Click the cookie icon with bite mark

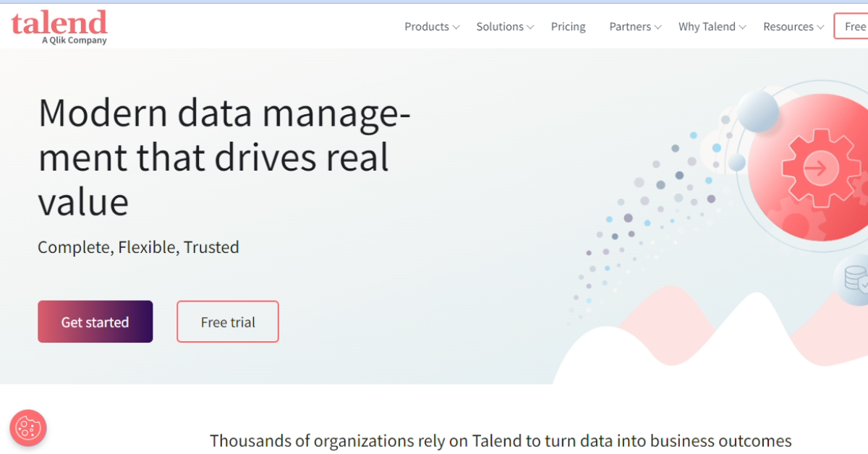27,428
